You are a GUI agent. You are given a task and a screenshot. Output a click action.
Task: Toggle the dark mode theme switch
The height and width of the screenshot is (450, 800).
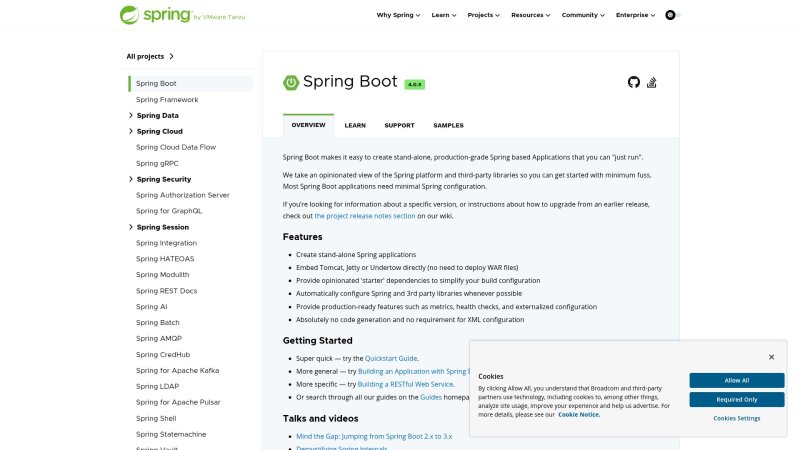pos(670,15)
